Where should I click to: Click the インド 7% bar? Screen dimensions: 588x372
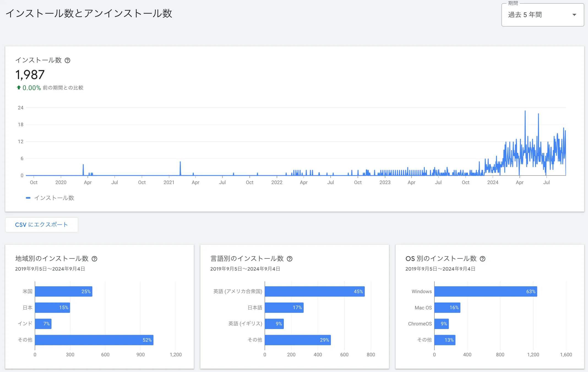coord(43,324)
